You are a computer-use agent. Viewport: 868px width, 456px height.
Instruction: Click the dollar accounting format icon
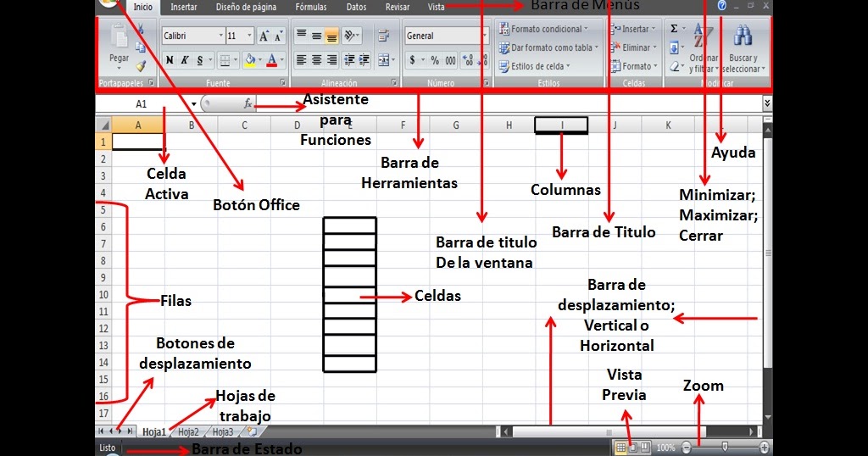click(x=413, y=60)
